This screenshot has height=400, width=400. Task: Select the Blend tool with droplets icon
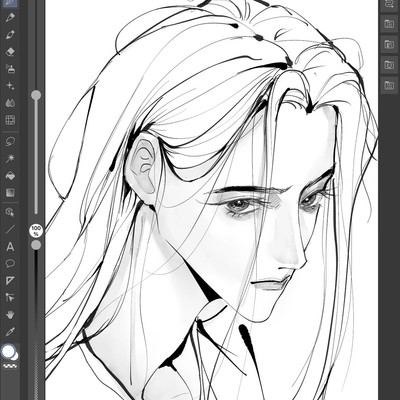coord(10,103)
